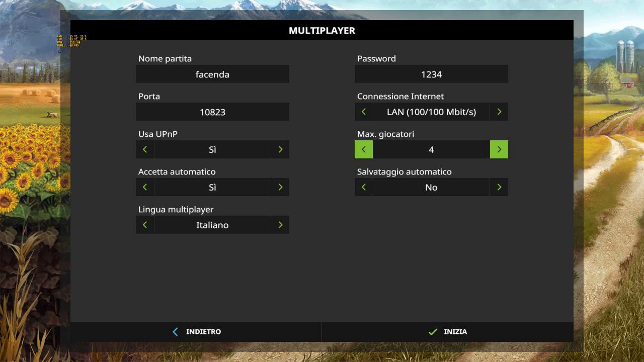Decrease Max. giocatori with left arrow

(x=364, y=149)
